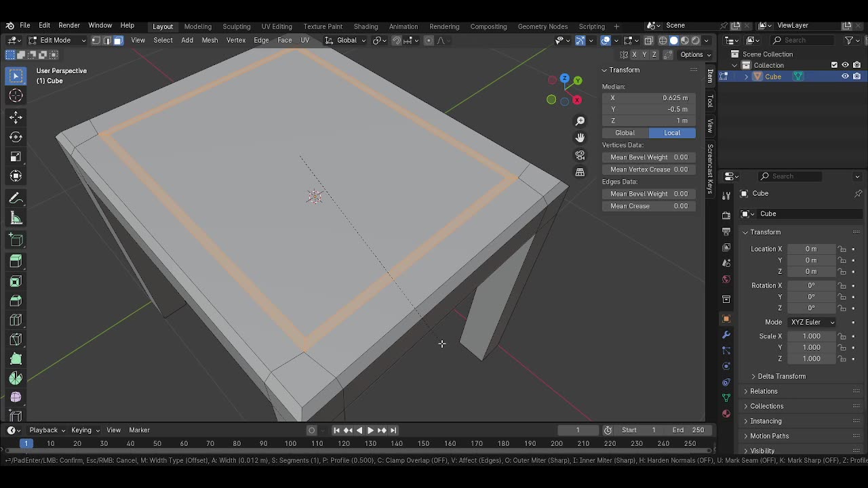The width and height of the screenshot is (868, 488).
Task: Select the Move tool in the toolbar
Action: [x=16, y=117]
